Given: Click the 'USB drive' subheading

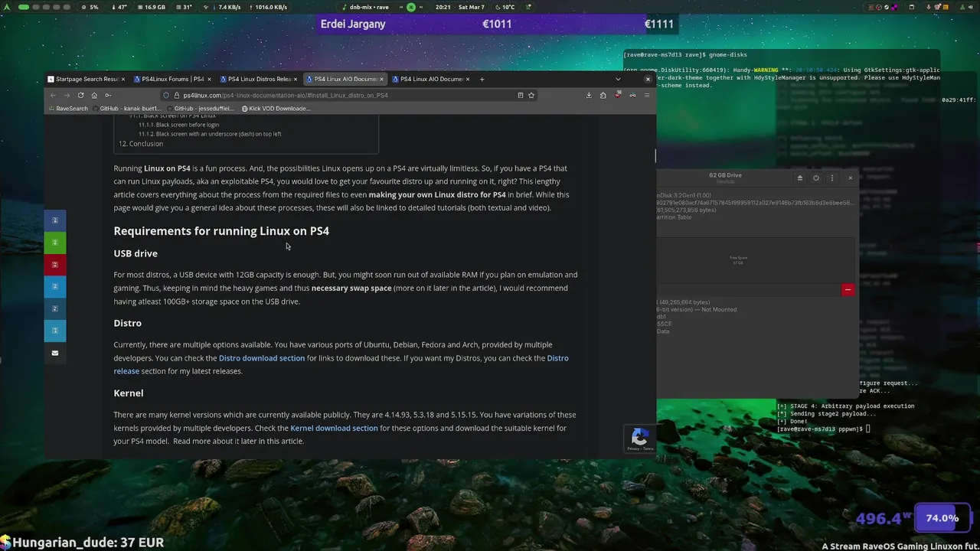Looking at the screenshot, I should 136,253.
